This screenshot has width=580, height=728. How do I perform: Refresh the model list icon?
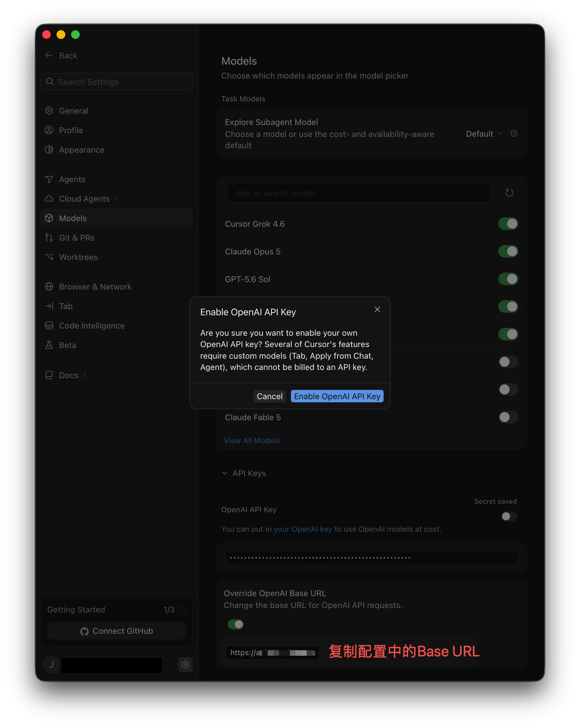pos(509,193)
